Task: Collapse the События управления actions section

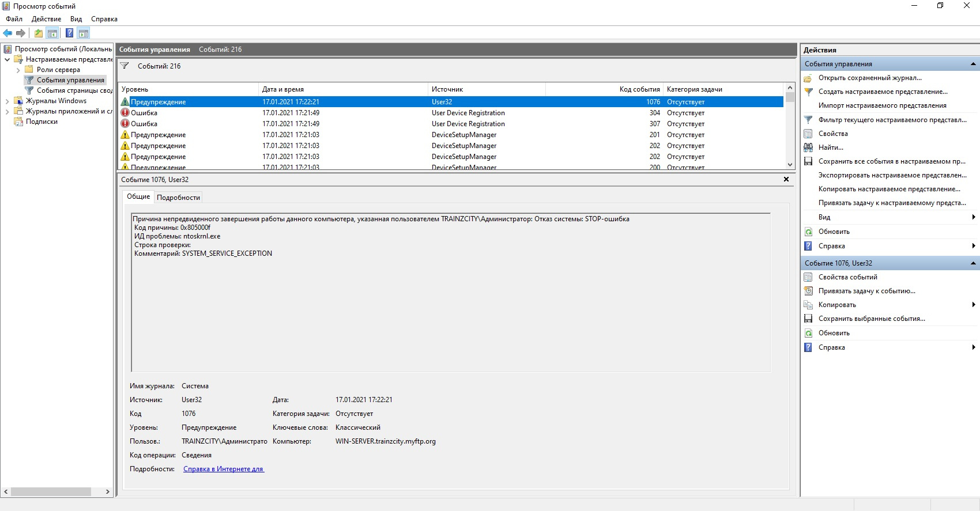Action: click(973, 64)
